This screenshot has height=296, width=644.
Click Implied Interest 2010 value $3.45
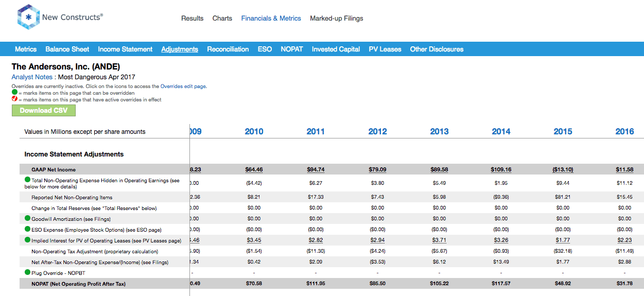pos(254,240)
